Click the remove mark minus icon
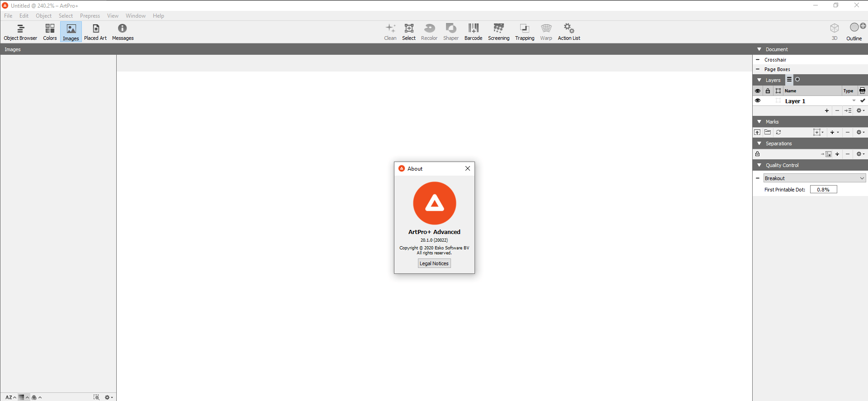The image size is (868, 401). click(x=848, y=133)
